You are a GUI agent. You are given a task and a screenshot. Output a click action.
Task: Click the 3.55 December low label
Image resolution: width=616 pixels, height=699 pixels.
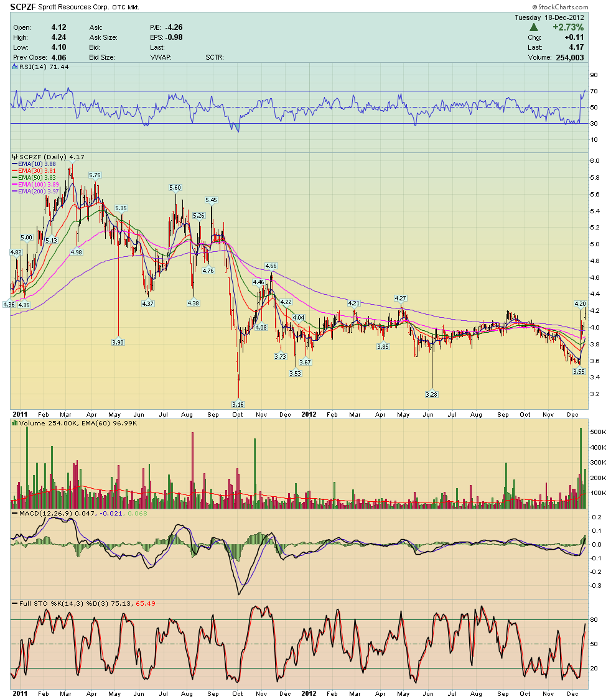pyautogui.click(x=579, y=371)
